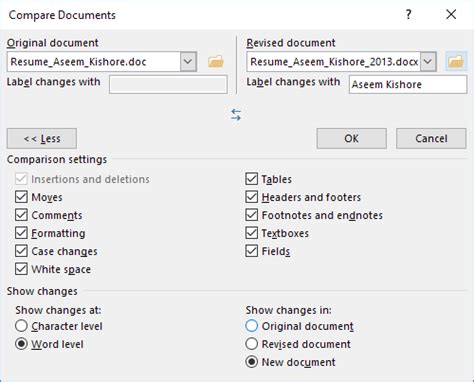Browse for the Revised document via folder icon

point(456,62)
